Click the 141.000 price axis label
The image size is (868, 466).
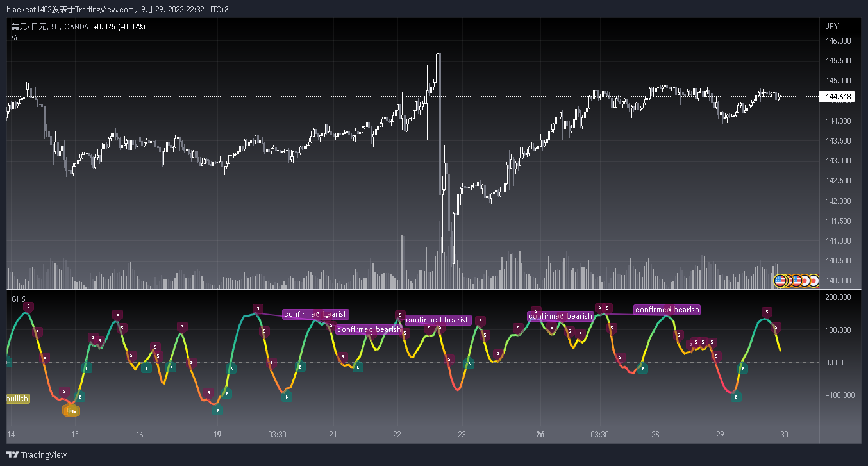[x=839, y=241]
